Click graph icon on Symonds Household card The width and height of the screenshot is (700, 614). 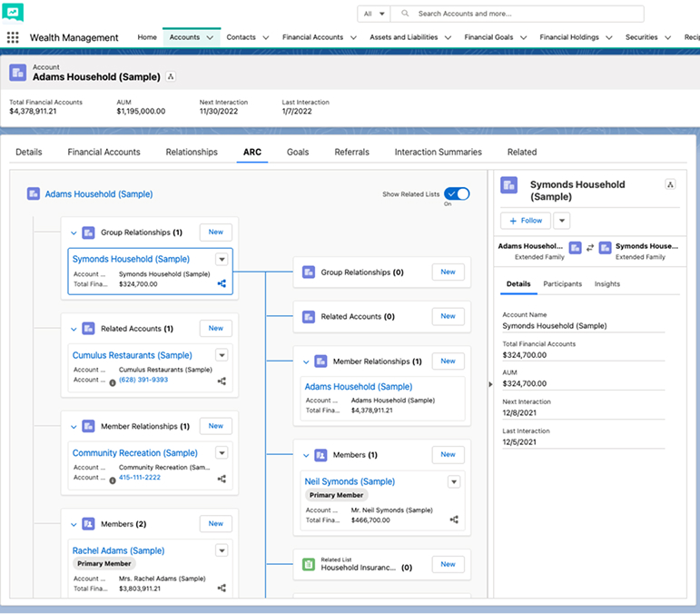pos(222,283)
